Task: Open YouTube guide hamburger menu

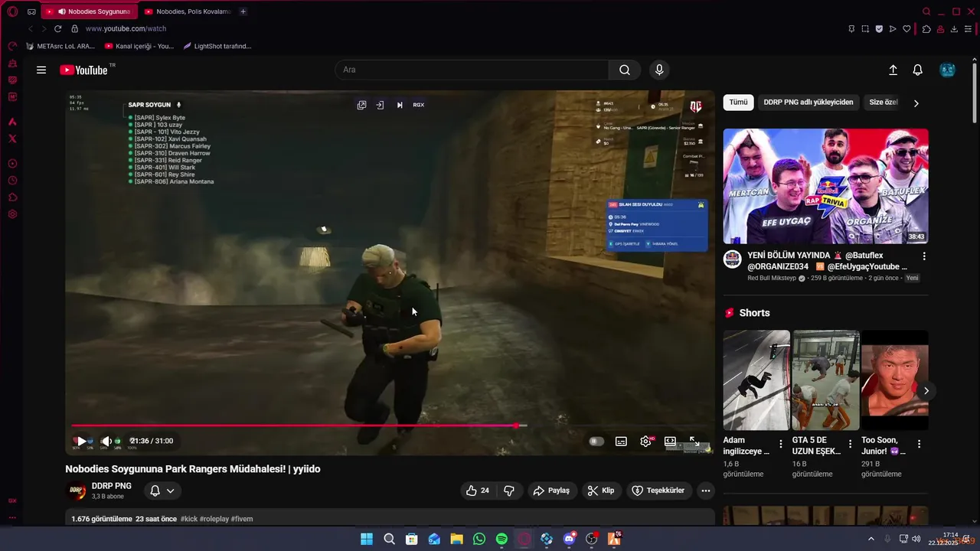Action: tap(41, 70)
